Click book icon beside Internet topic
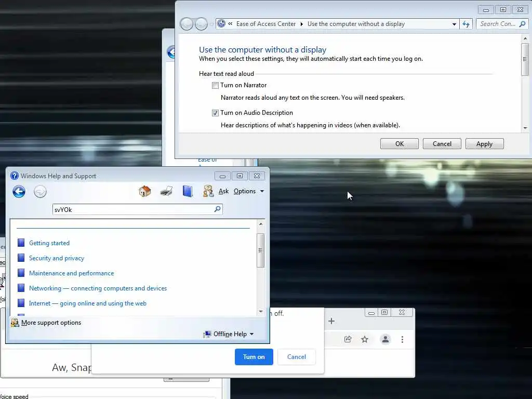 pyautogui.click(x=21, y=303)
